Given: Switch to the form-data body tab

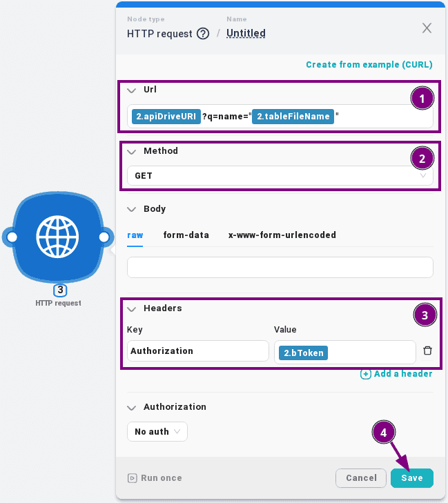Looking at the screenshot, I should point(186,235).
